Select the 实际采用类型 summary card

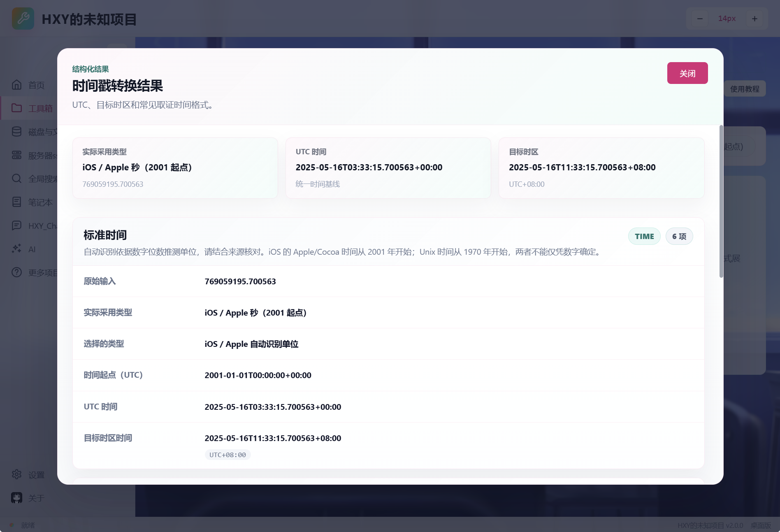point(175,168)
